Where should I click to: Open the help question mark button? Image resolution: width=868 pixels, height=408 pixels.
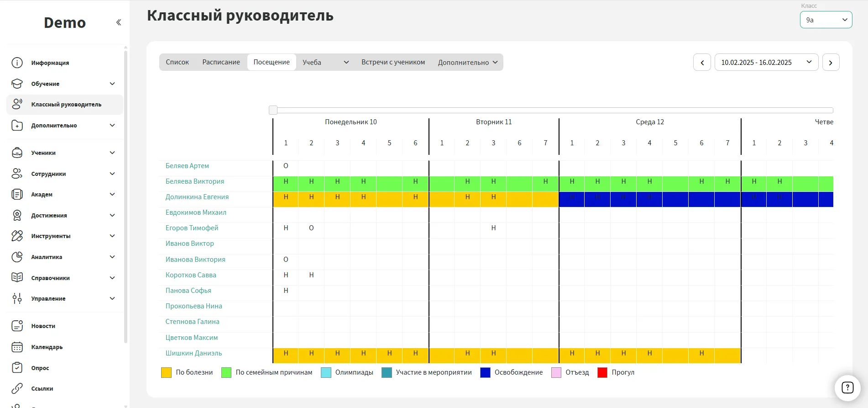(847, 388)
